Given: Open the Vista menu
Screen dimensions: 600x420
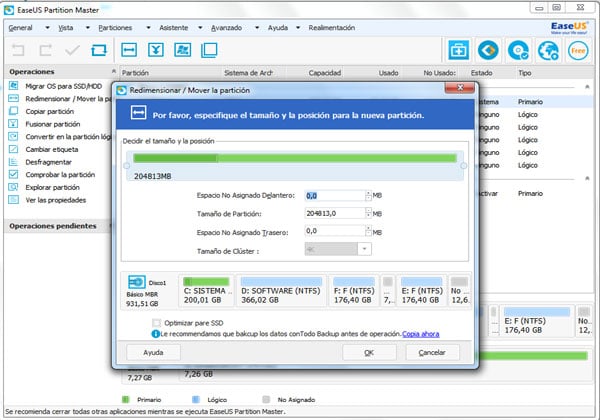Looking at the screenshot, I should click(65, 28).
